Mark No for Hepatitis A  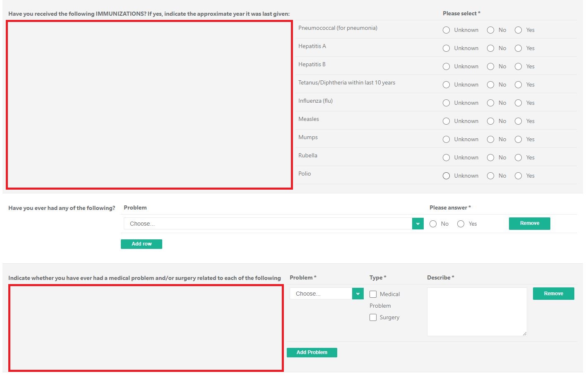[490, 48]
